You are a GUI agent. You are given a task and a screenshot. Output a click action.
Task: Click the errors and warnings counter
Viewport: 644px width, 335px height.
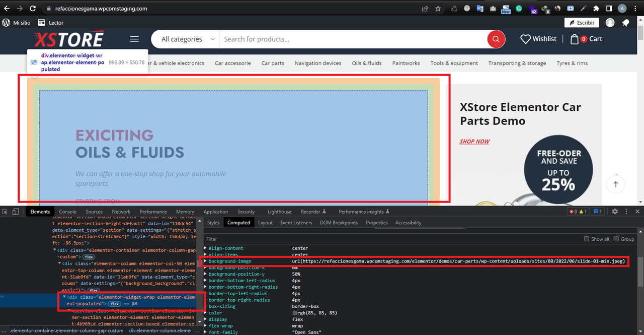578,212
